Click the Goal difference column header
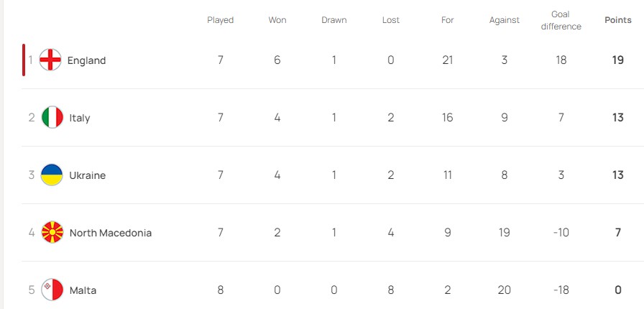Image resolution: width=644 pixels, height=309 pixels. pyautogui.click(x=561, y=20)
